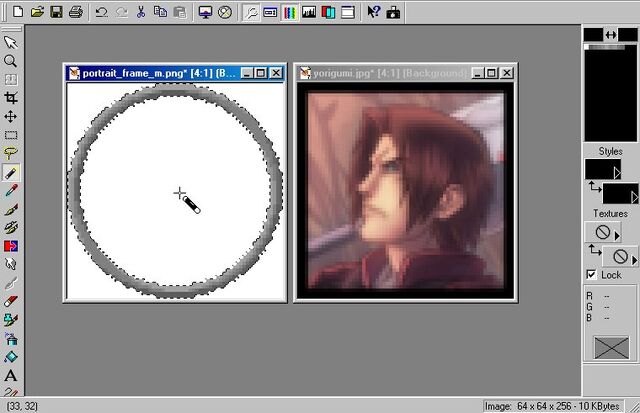The height and width of the screenshot is (413, 640).
Task: Swap foreground and background colors arrow
Action: [x=611, y=35]
